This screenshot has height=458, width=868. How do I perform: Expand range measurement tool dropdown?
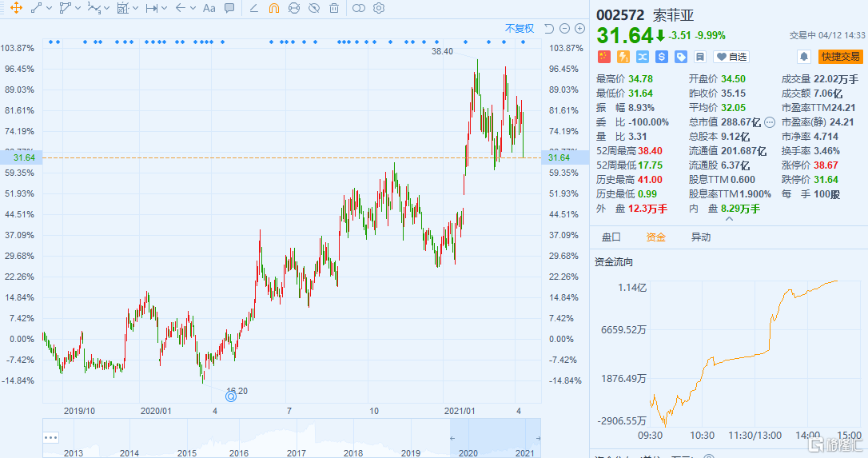coord(165,8)
